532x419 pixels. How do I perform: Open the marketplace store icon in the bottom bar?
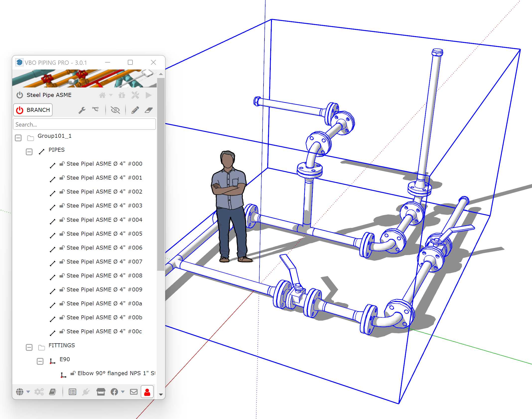[101, 391]
